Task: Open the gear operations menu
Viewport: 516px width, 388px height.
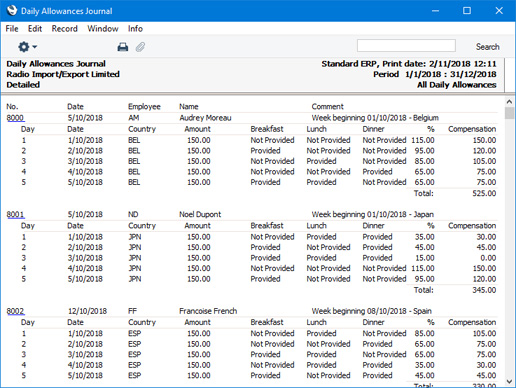Action: tap(27, 47)
